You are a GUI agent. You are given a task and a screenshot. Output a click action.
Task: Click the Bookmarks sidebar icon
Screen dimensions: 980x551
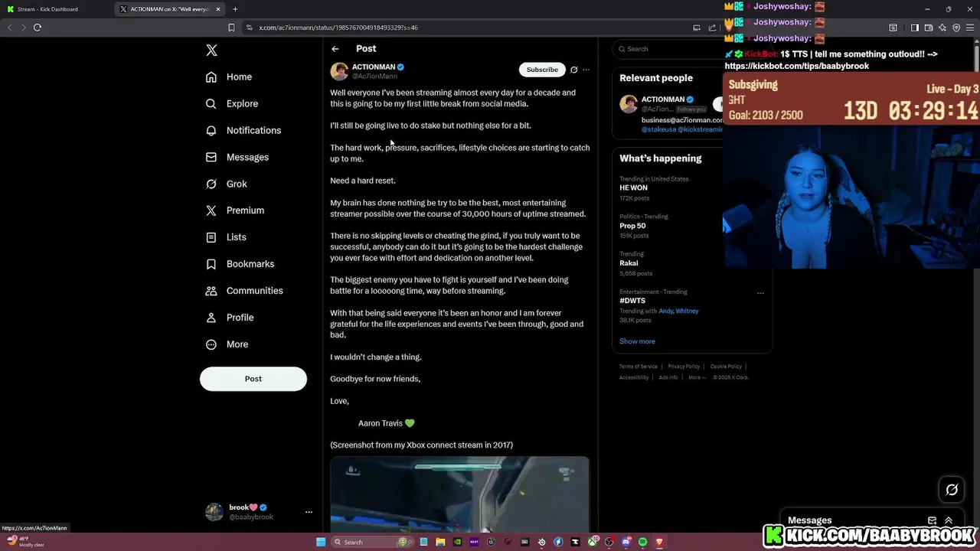(211, 264)
